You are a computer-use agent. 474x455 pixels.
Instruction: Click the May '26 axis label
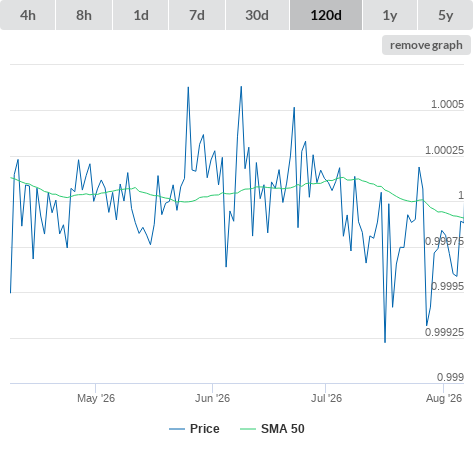(96, 398)
